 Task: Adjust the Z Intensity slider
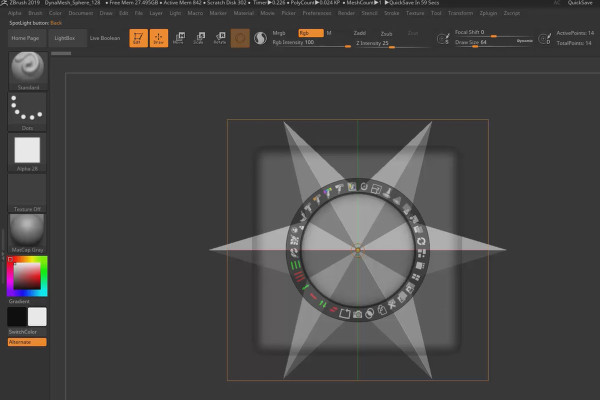pos(392,44)
